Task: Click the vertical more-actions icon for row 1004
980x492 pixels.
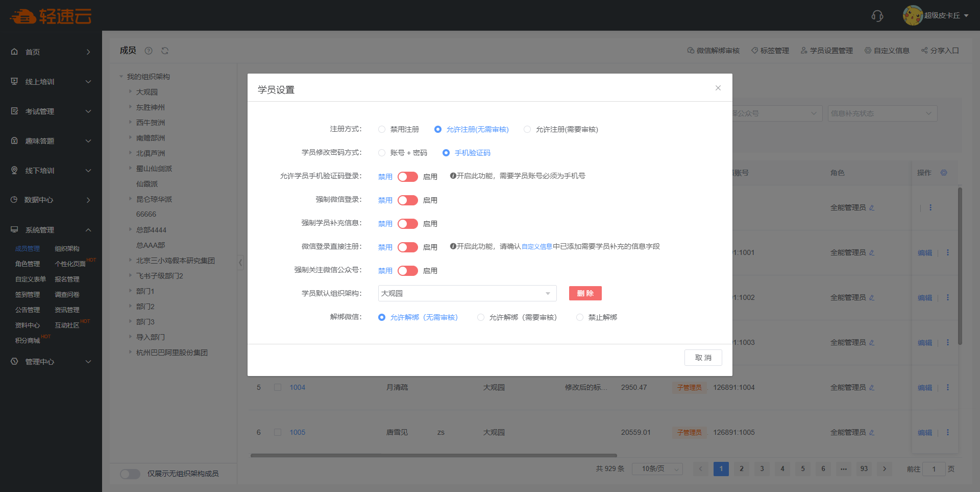Action: click(x=948, y=387)
